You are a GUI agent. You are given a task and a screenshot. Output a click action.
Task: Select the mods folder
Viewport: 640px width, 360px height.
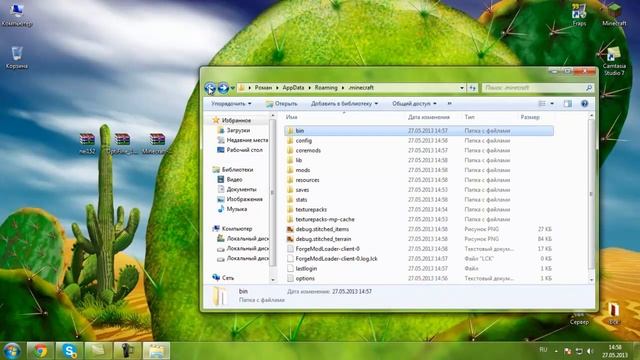pos(419,170)
